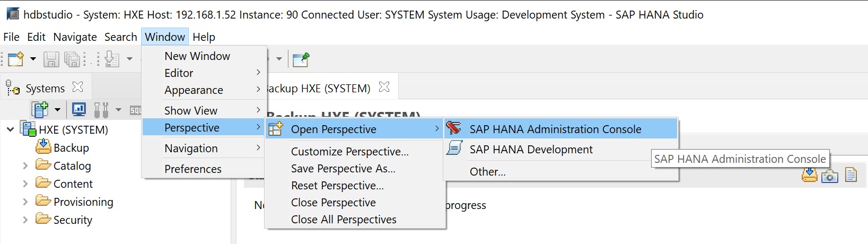Close the Systems view tab
Image resolution: width=868 pixels, height=244 pixels.
click(x=78, y=87)
